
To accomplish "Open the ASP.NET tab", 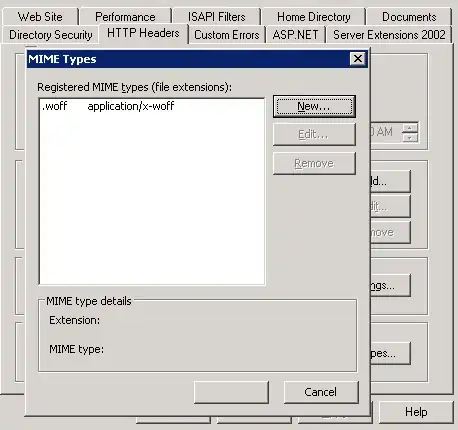I will pos(295,35).
